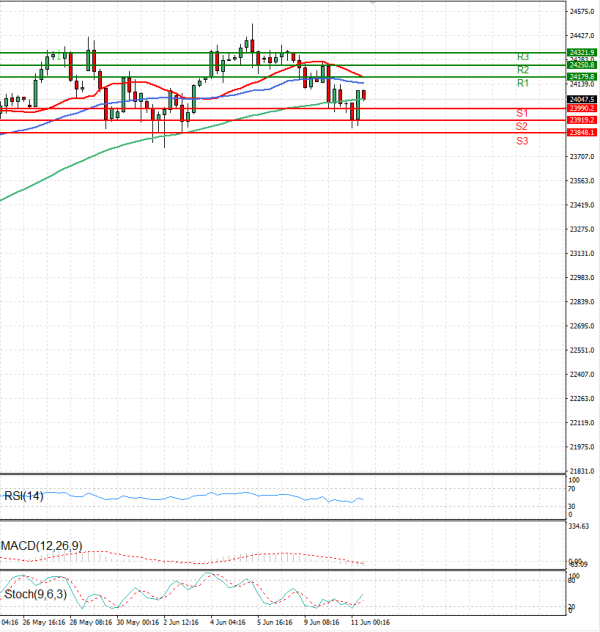Select the 24179.8 price tag
This screenshot has height=632, width=600.
click(x=581, y=77)
